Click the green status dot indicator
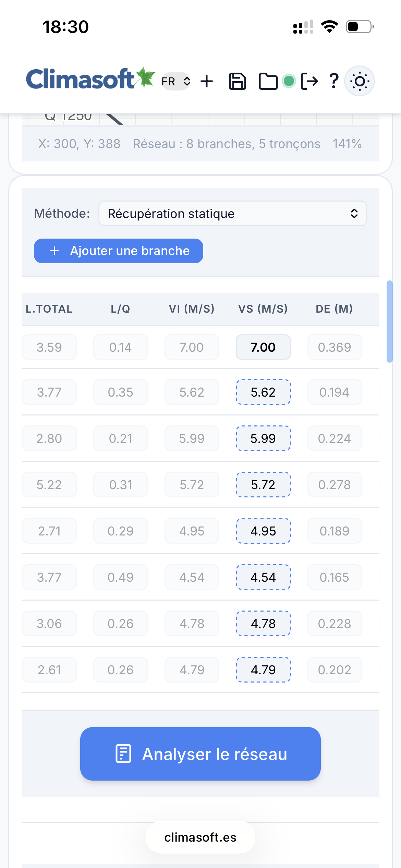401x868 pixels. [289, 81]
